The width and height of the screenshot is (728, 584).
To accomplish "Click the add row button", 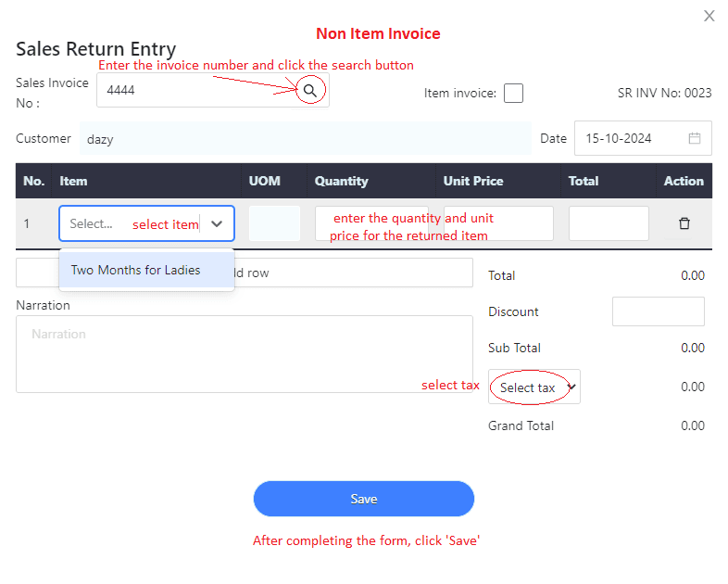I will (x=245, y=273).
